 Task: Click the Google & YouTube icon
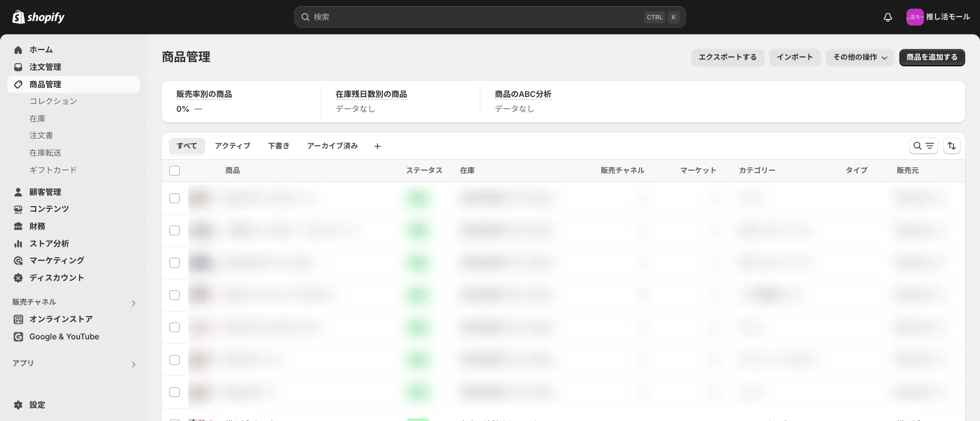[x=18, y=336]
